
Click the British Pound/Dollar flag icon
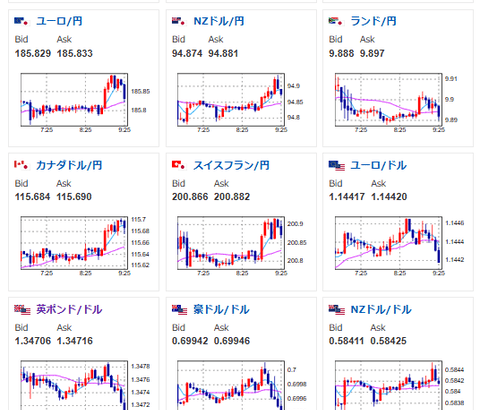coord(22,310)
